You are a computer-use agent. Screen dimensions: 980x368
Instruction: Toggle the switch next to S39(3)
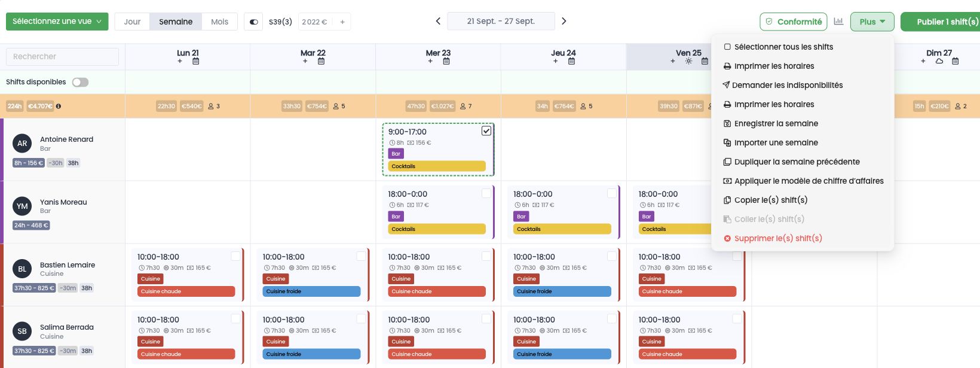(253, 22)
